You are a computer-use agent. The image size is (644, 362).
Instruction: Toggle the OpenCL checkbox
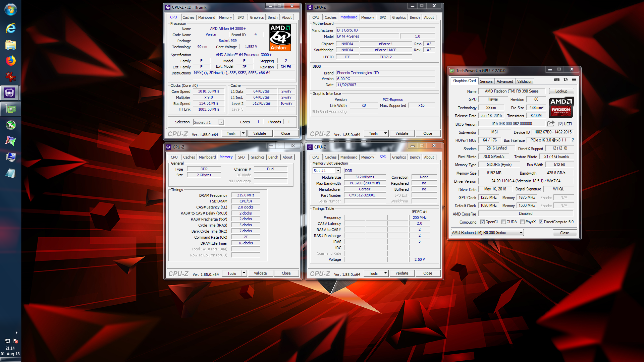(x=482, y=222)
